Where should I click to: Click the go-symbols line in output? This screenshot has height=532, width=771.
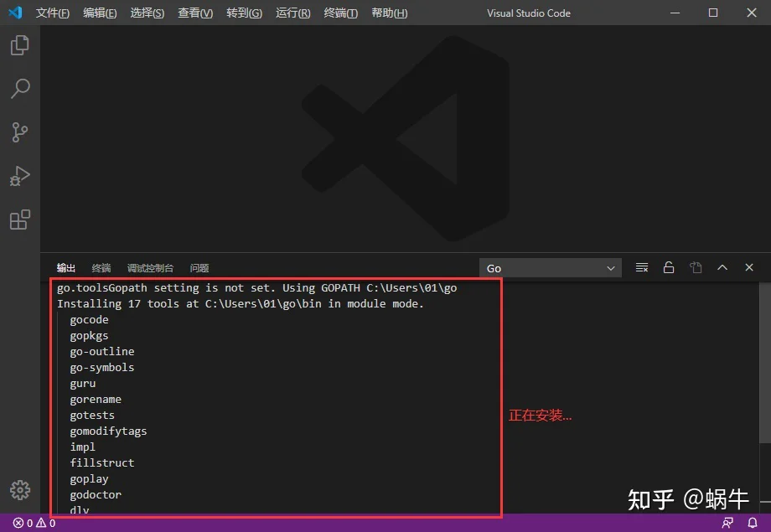click(101, 367)
